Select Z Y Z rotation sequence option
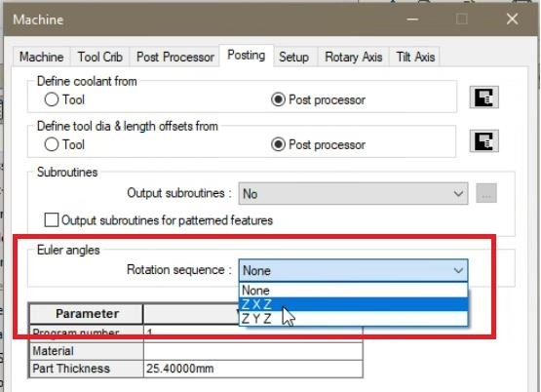The width and height of the screenshot is (541, 392). 353,319
